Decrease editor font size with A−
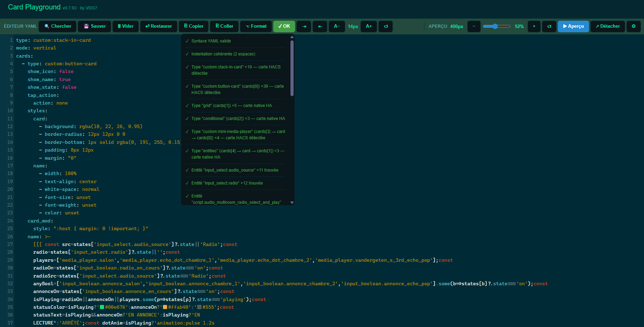 coord(337,26)
